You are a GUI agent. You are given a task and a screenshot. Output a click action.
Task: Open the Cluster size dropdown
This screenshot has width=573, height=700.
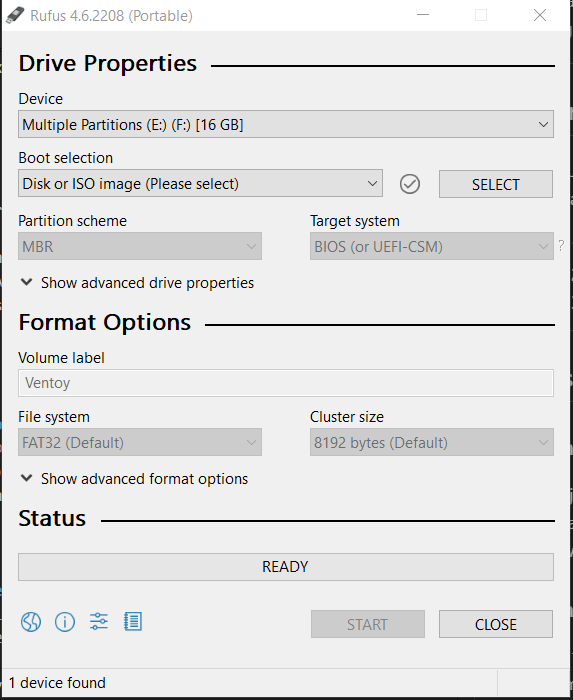coord(432,442)
